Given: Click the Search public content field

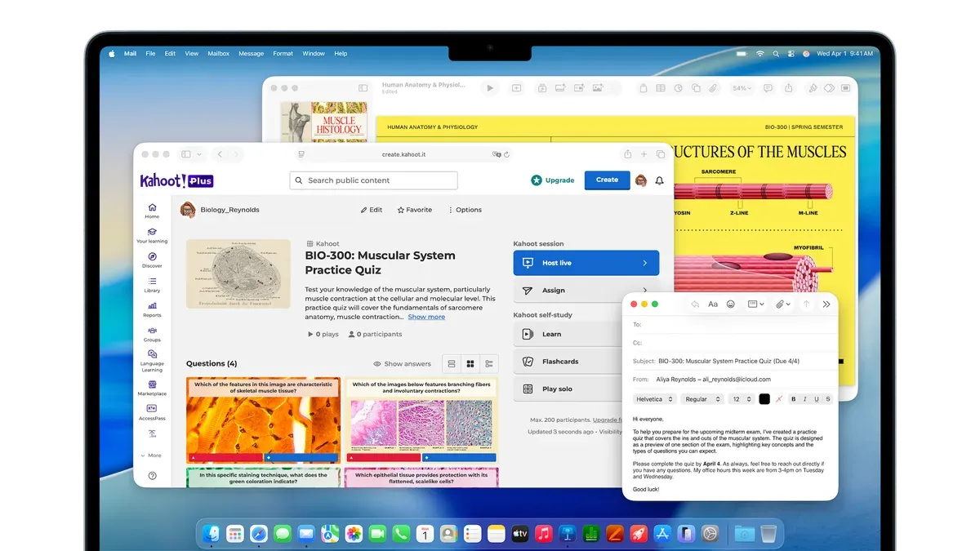Looking at the screenshot, I should (x=373, y=180).
